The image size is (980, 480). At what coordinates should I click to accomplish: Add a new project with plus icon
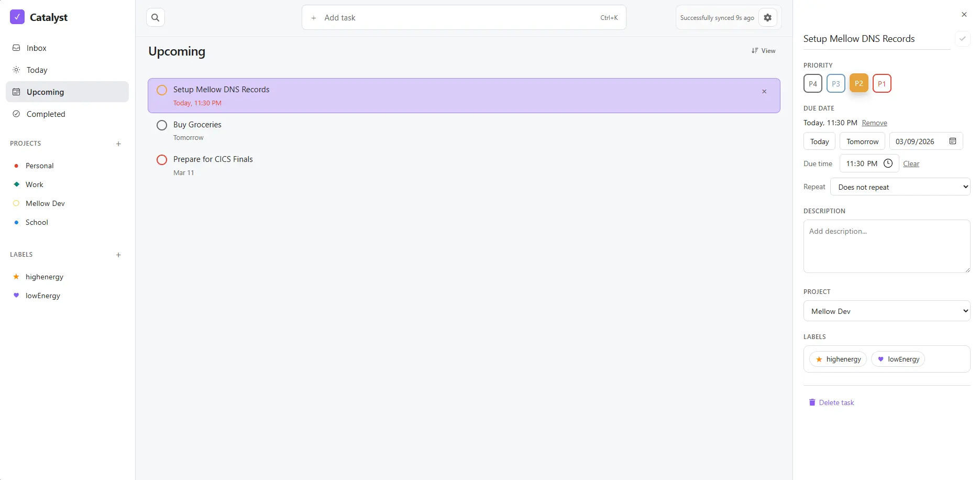[x=118, y=144]
